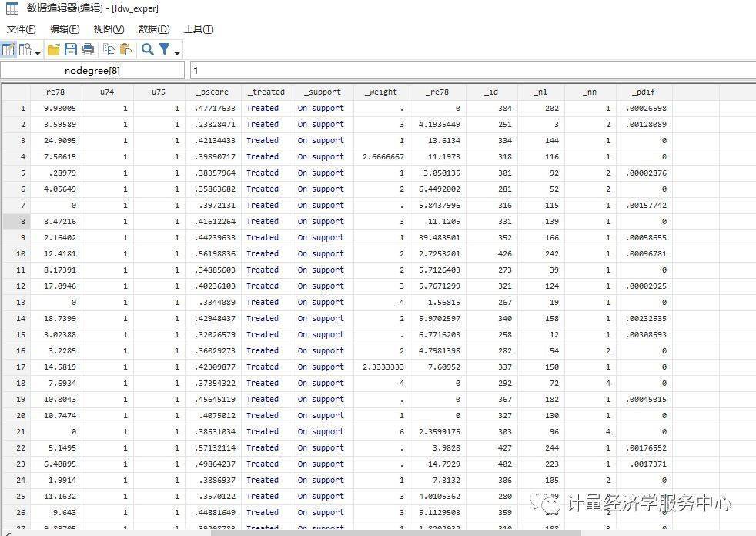
Task: Click the Copy icon in toolbar
Action: pos(109,50)
